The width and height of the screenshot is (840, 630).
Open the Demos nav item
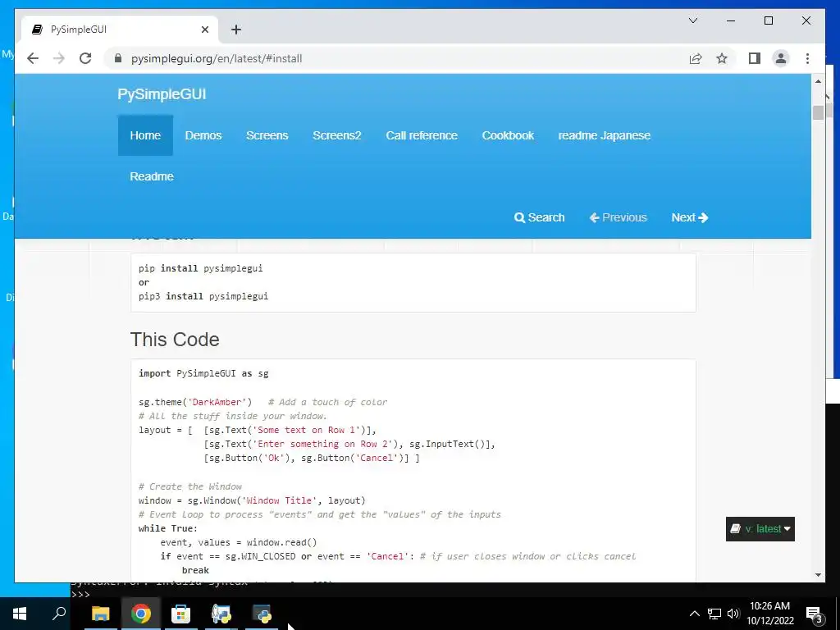(x=203, y=135)
